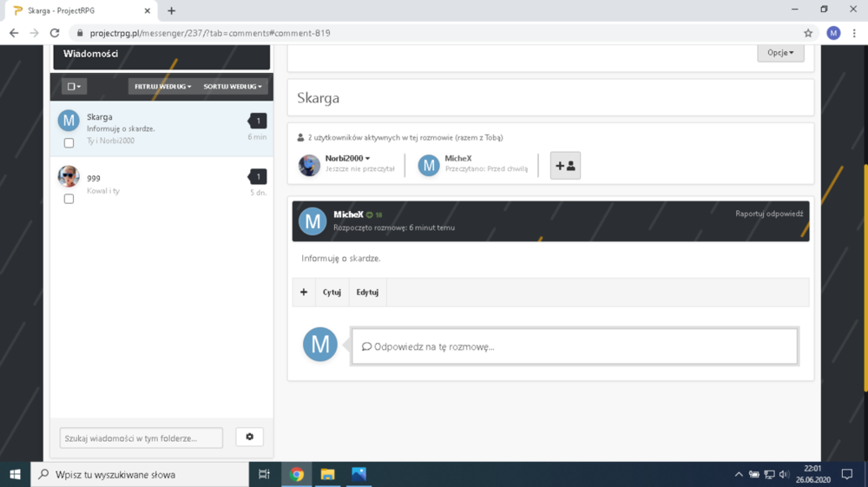Click the volume tray icon
The width and height of the screenshot is (868, 487).
784,474
